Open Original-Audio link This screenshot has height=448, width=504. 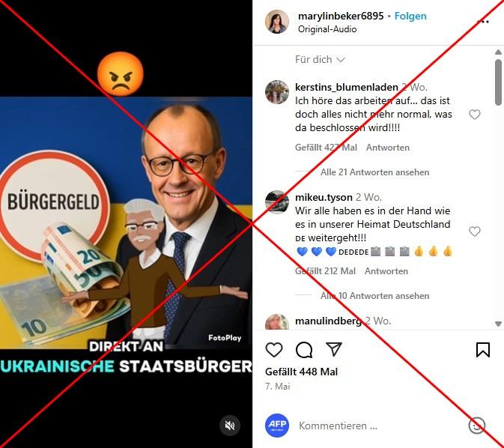pyautogui.click(x=327, y=29)
